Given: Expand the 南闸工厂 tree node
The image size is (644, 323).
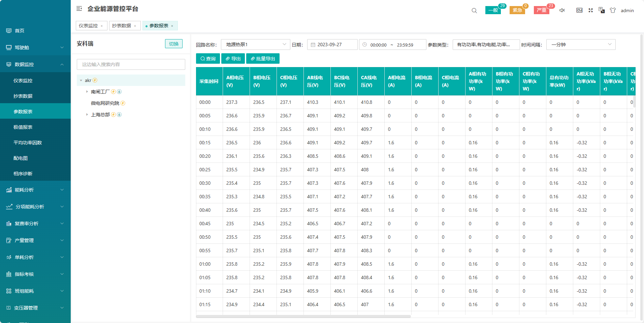Looking at the screenshot, I should coord(87,92).
